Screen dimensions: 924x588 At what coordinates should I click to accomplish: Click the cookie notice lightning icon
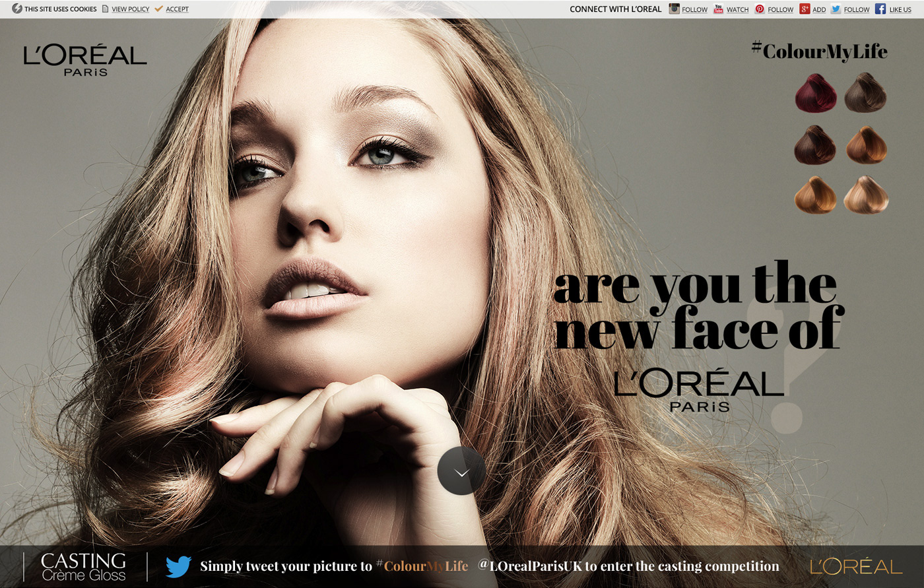[x=17, y=9]
